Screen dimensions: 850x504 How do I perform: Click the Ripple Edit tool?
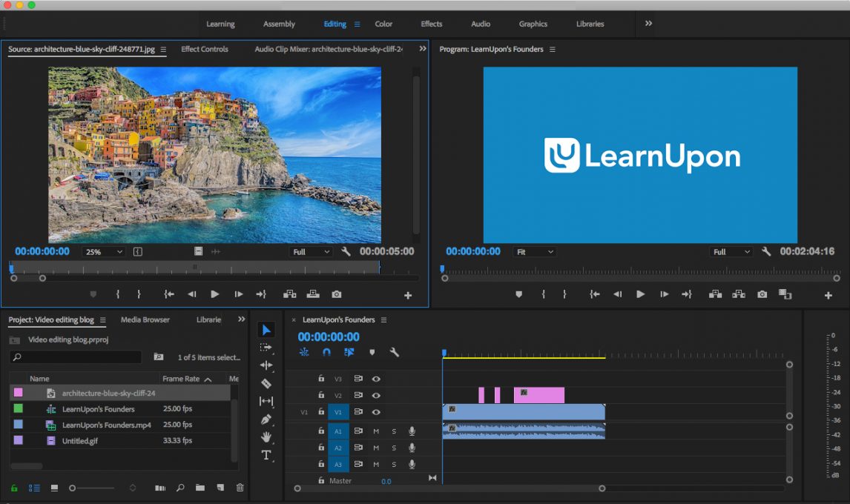click(x=266, y=365)
